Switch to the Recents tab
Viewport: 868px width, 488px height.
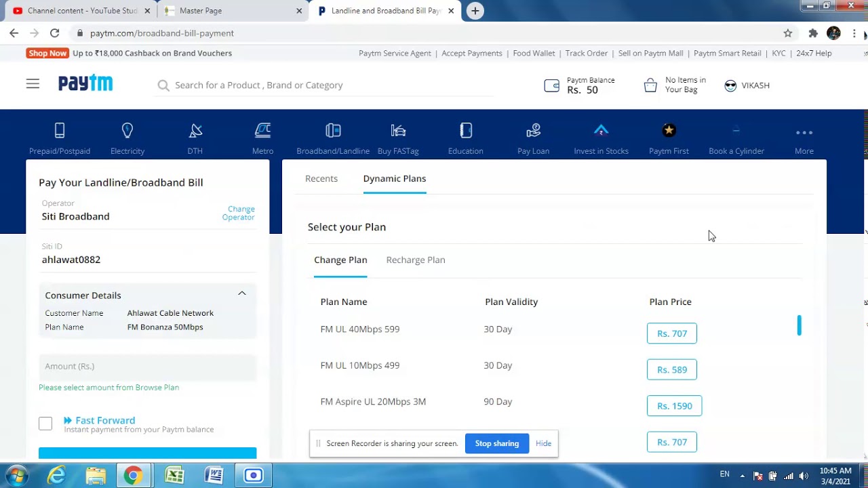pos(321,178)
